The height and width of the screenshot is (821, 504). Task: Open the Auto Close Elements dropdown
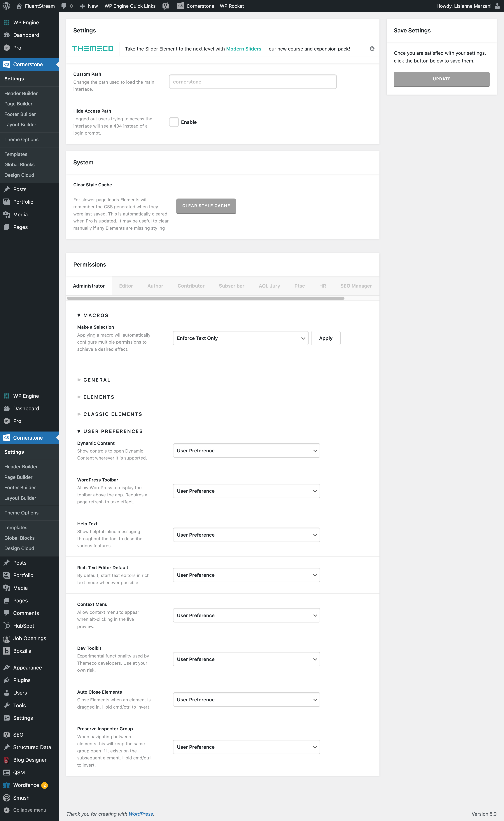(x=246, y=700)
